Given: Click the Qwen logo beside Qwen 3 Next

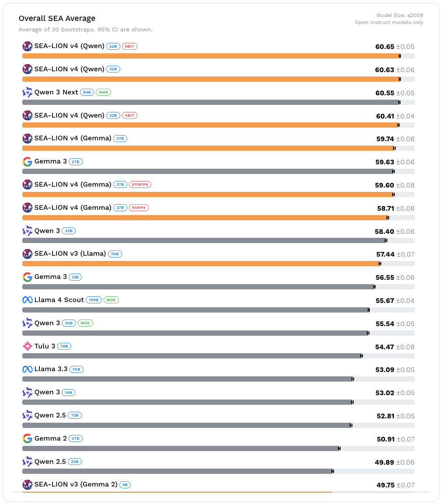Looking at the screenshot, I should 28,92.
